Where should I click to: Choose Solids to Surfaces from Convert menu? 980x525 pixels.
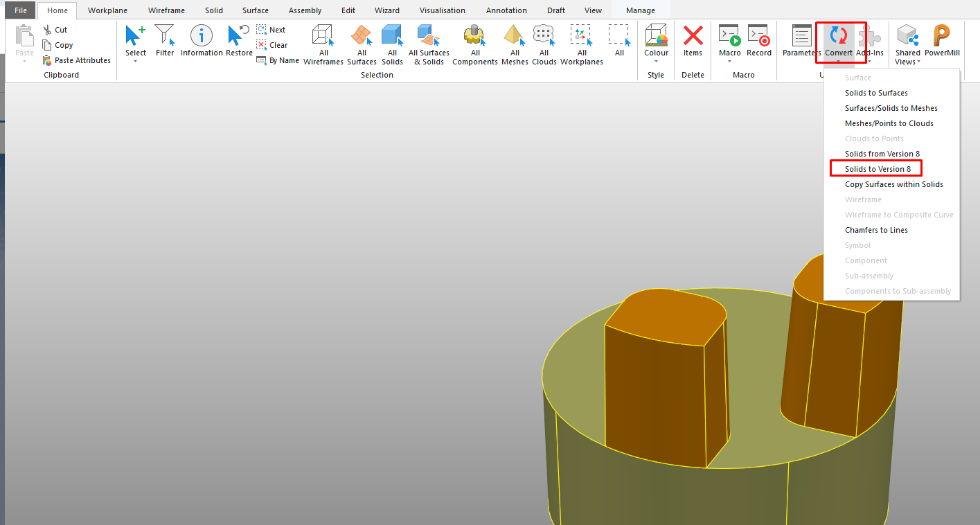click(875, 92)
